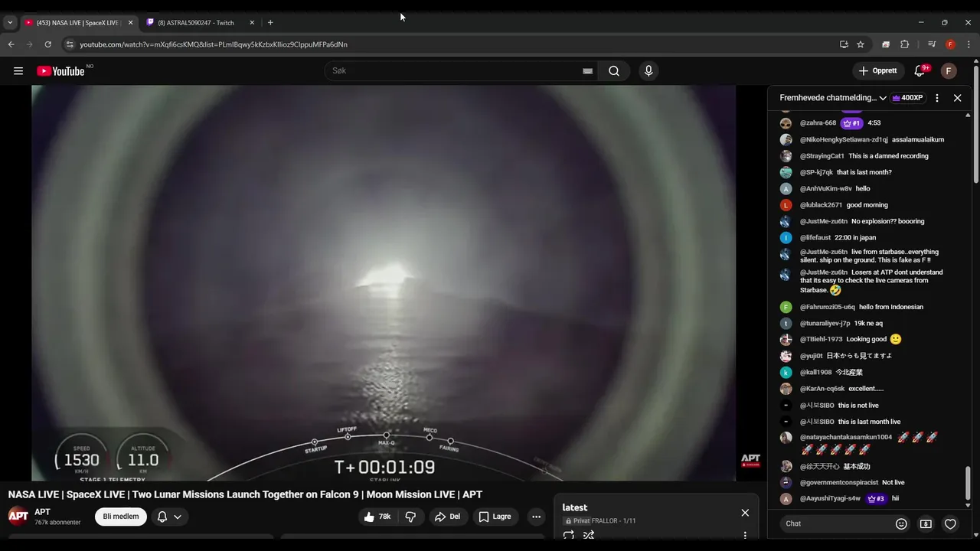Screen dimensions: 980x551
Task: Click the video title text
Action: (245, 494)
